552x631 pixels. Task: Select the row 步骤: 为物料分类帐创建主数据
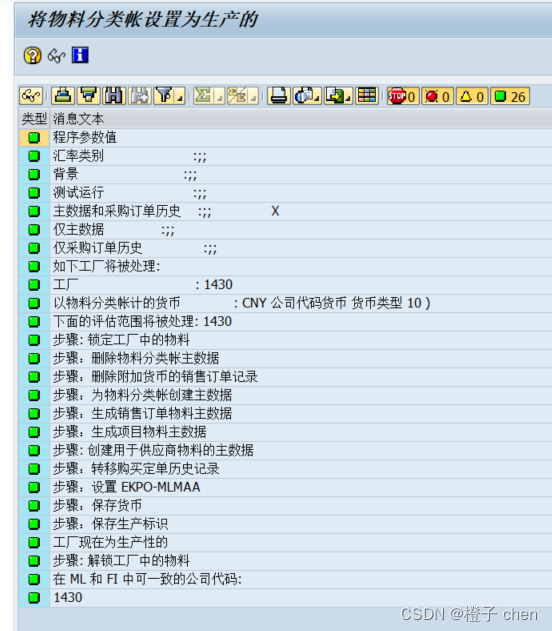[x=285, y=395]
